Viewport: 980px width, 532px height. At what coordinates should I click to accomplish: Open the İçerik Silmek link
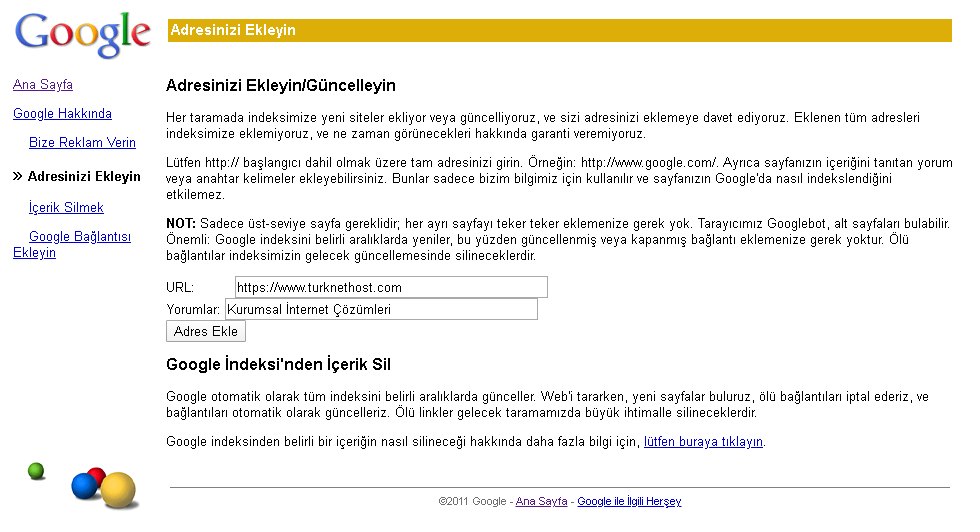pyautogui.click(x=66, y=208)
